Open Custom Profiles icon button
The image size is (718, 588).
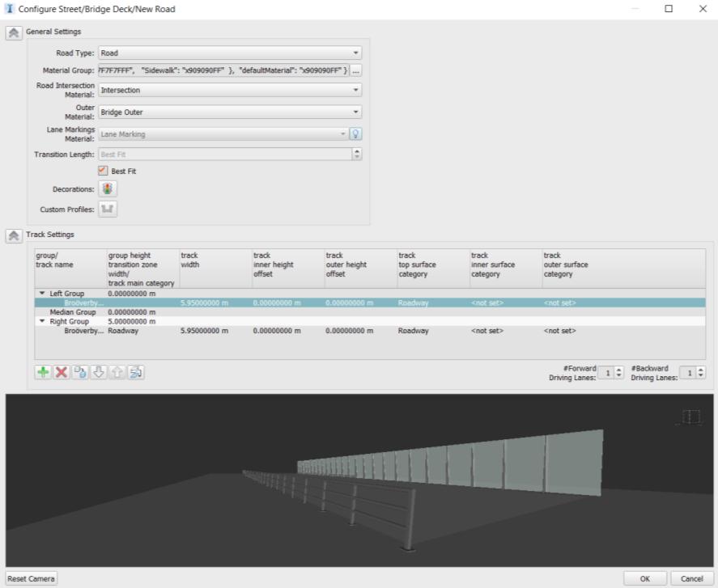[x=108, y=209]
